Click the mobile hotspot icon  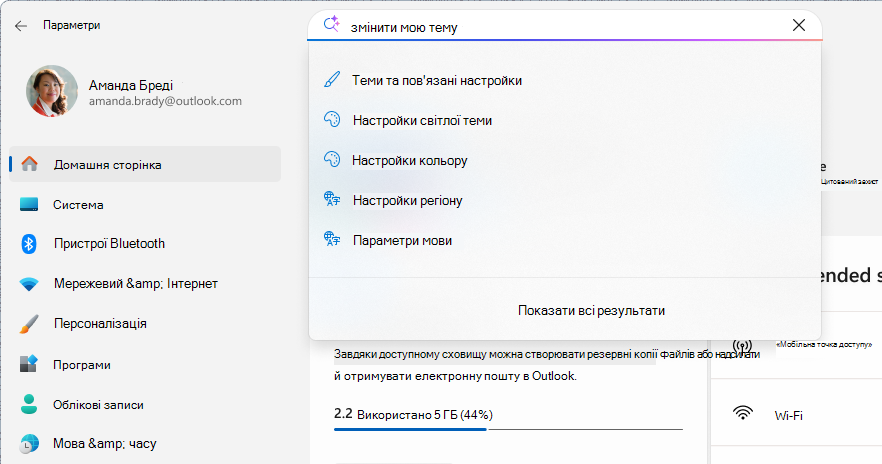click(x=742, y=345)
